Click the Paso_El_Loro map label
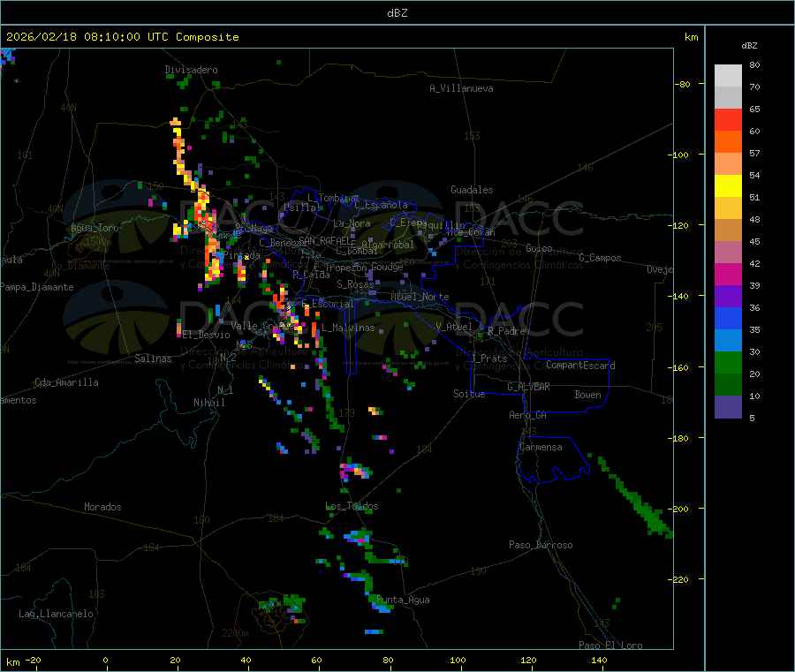Screen dimensions: 795x672 click(x=611, y=646)
